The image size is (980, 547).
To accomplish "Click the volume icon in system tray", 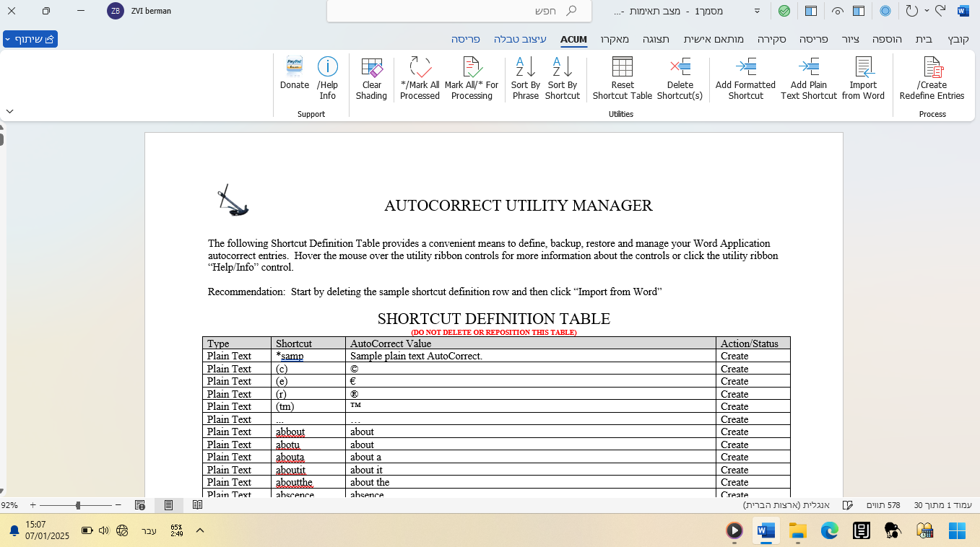I will [x=103, y=530].
